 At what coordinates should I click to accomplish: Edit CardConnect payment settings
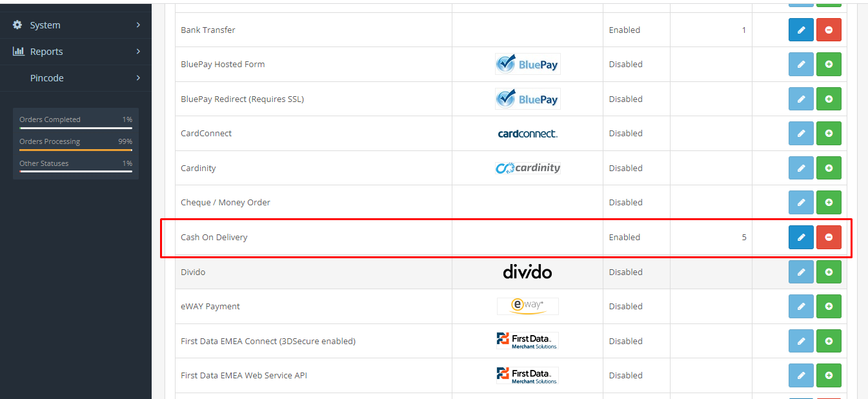801,133
